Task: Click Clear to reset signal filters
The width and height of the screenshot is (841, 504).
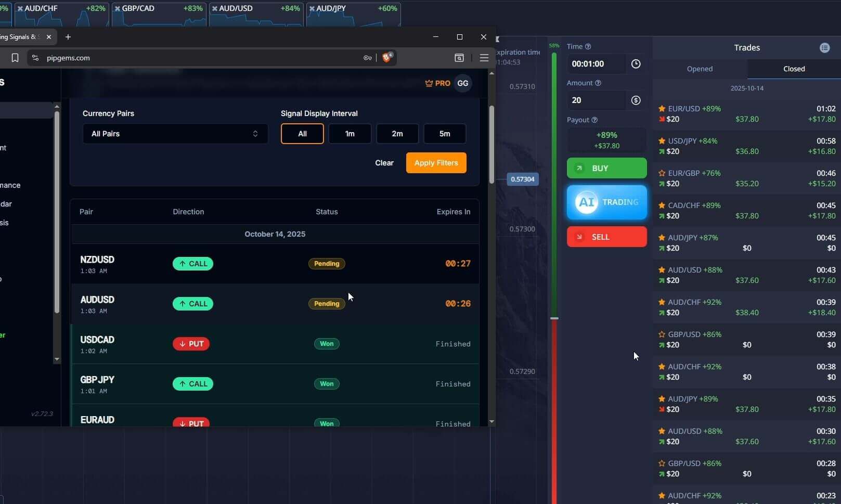Action: [384, 162]
